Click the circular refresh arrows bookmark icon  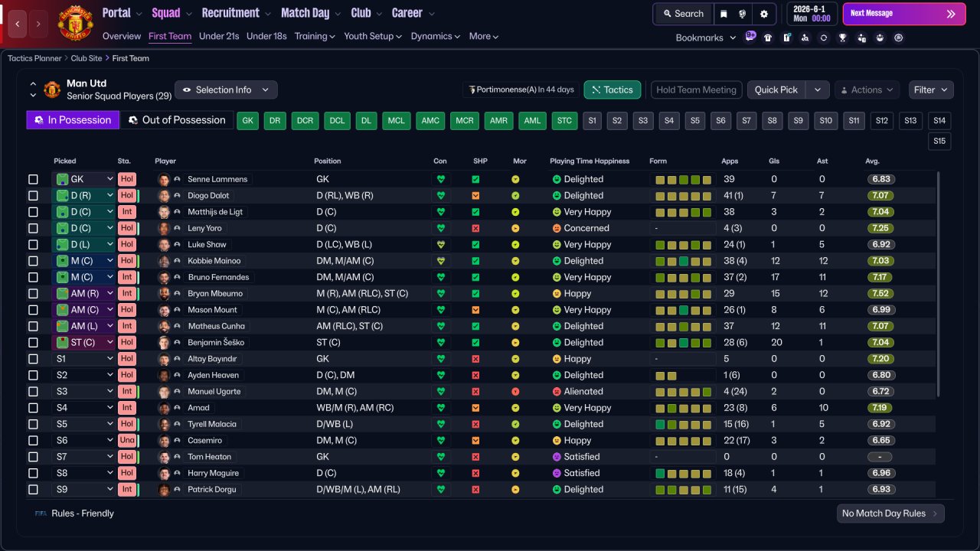click(x=824, y=37)
